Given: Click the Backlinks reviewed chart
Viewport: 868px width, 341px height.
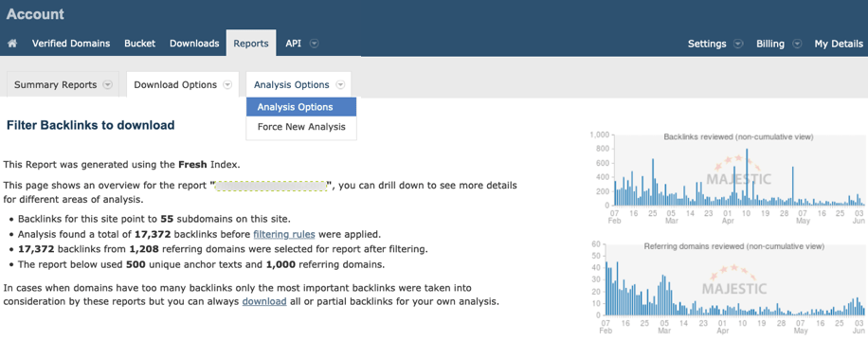Looking at the screenshot, I should 728,177.
